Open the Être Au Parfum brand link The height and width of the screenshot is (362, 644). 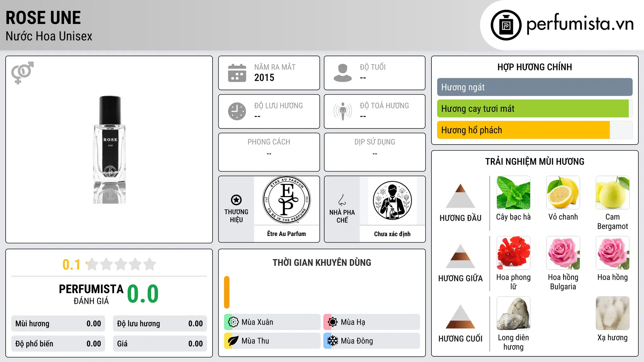[286, 234]
